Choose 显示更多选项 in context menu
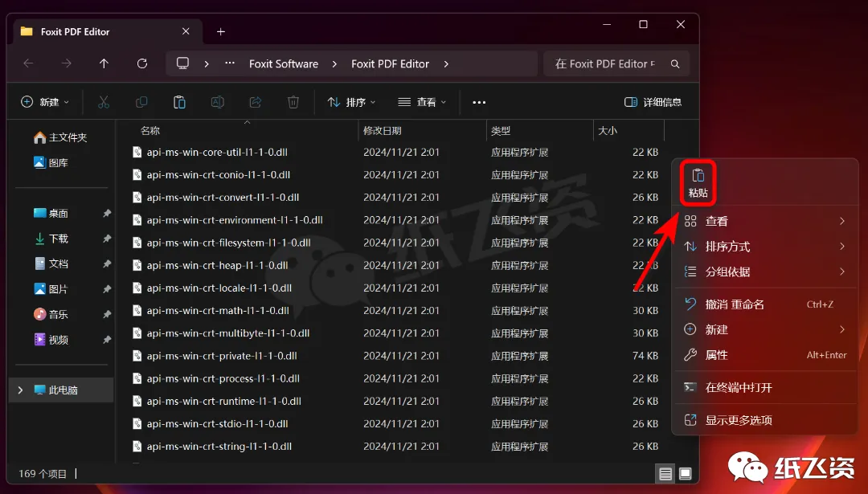 click(764, 420)
